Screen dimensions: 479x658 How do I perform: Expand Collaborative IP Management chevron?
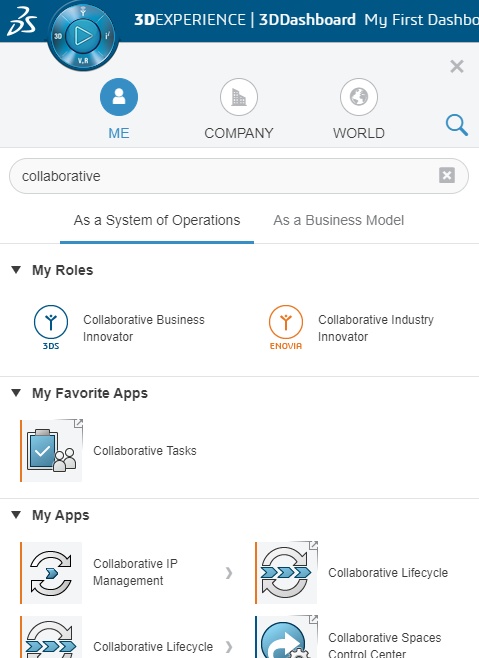(229, 573)
